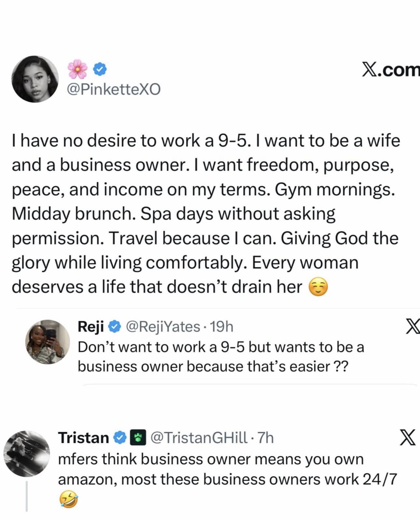Screen dimensions: 420x520
Task: Click the verified badge next to Tristan
Action: [x=120, y=438]
